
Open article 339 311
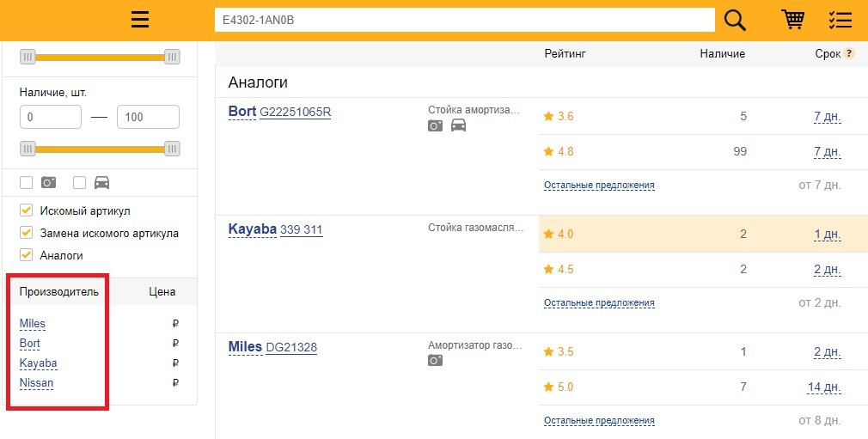tap(301, 229)
